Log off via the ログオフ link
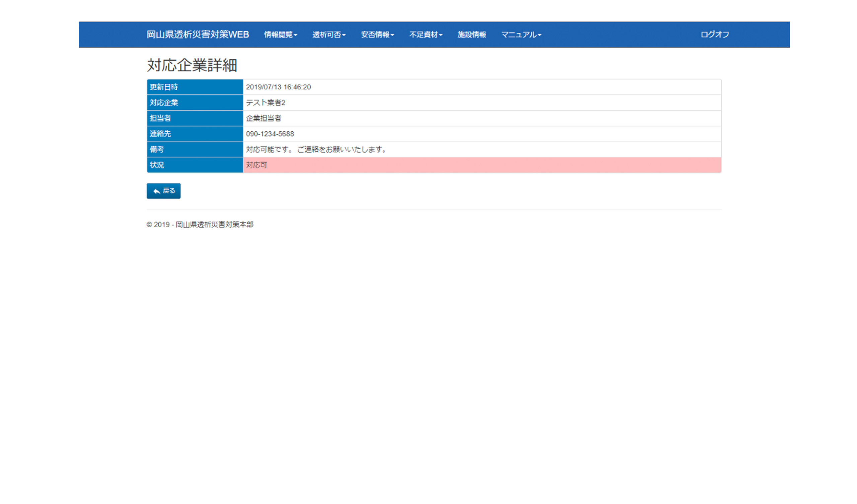Viewport: 857px width, 504px height. pyautogui.click(x=714, y=35)
